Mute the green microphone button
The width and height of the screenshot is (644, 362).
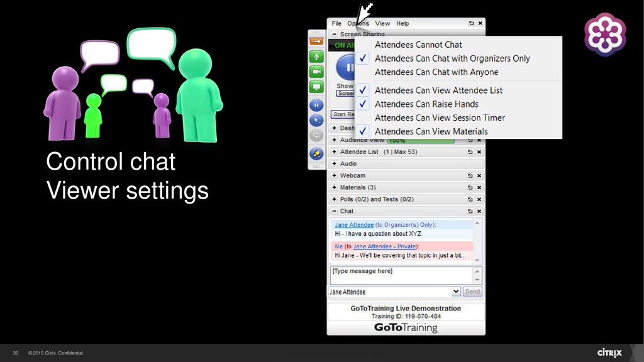click(316, 57)
